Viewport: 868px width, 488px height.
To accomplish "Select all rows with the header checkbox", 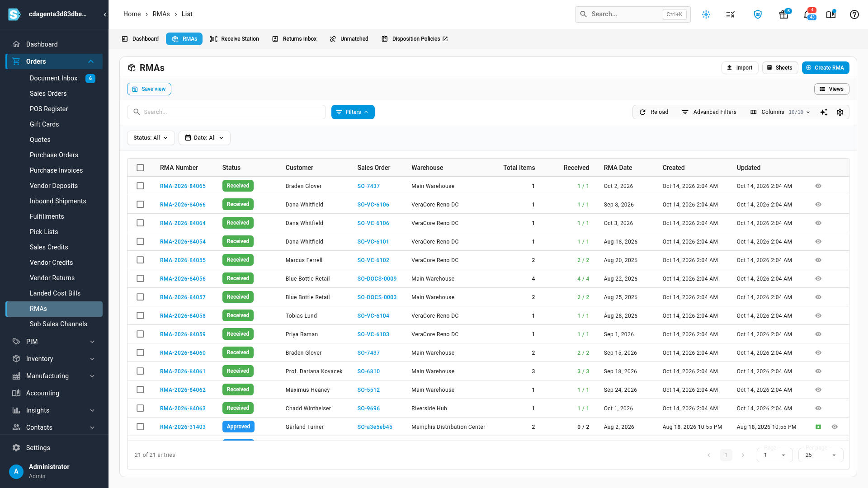I will [140, 168].
